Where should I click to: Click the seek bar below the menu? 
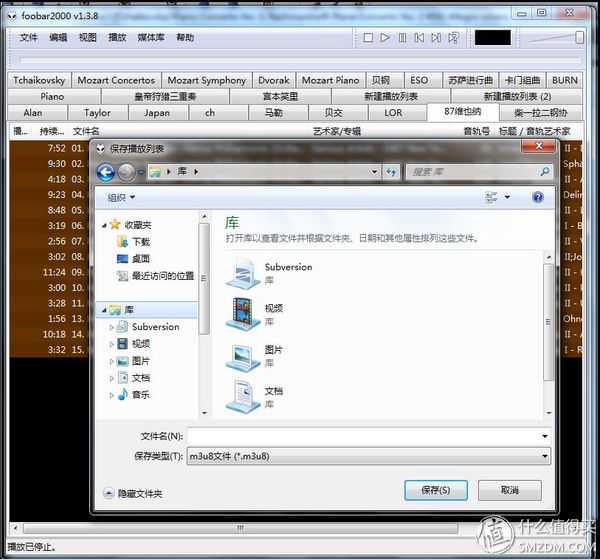[300, 61]
